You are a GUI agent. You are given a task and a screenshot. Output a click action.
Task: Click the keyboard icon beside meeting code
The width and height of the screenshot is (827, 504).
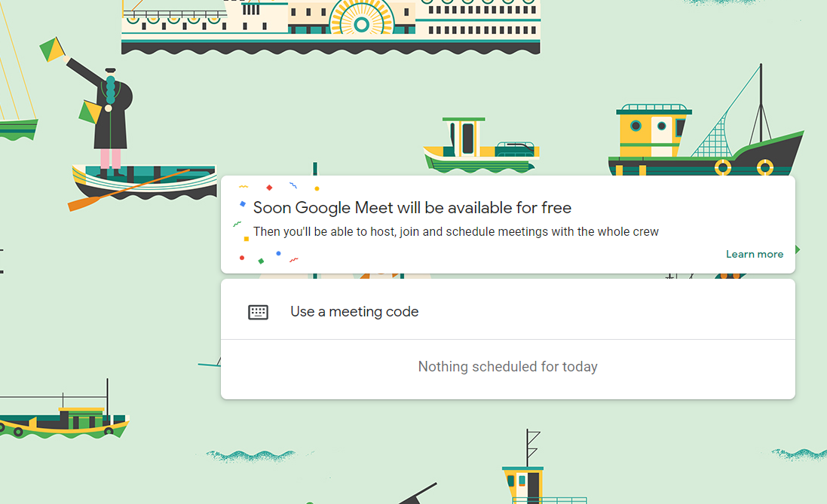pos(259,312)
